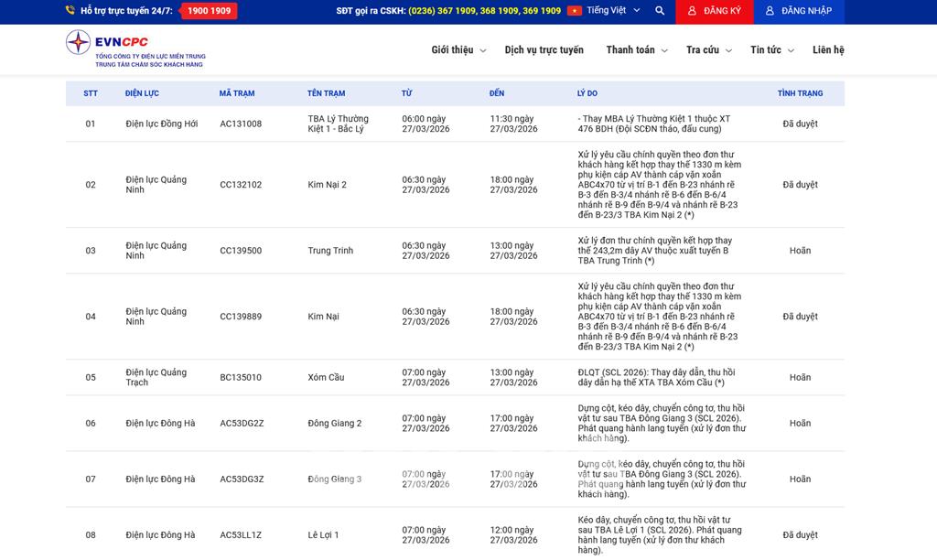Go to the Liên hệ page
The width and height of the screenshot is (937, 560).
pos(828,50)
